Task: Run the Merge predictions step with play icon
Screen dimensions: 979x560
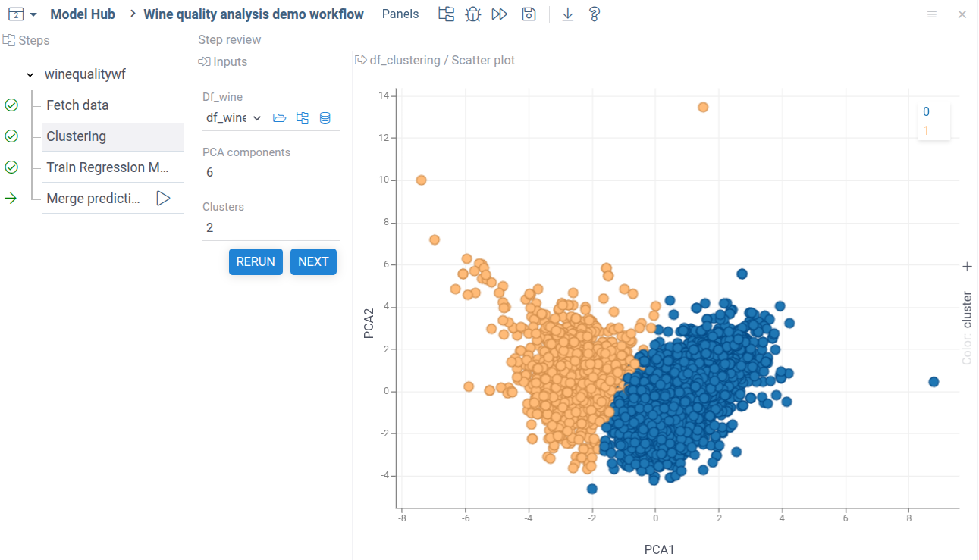Action: (x=163, y=198)
